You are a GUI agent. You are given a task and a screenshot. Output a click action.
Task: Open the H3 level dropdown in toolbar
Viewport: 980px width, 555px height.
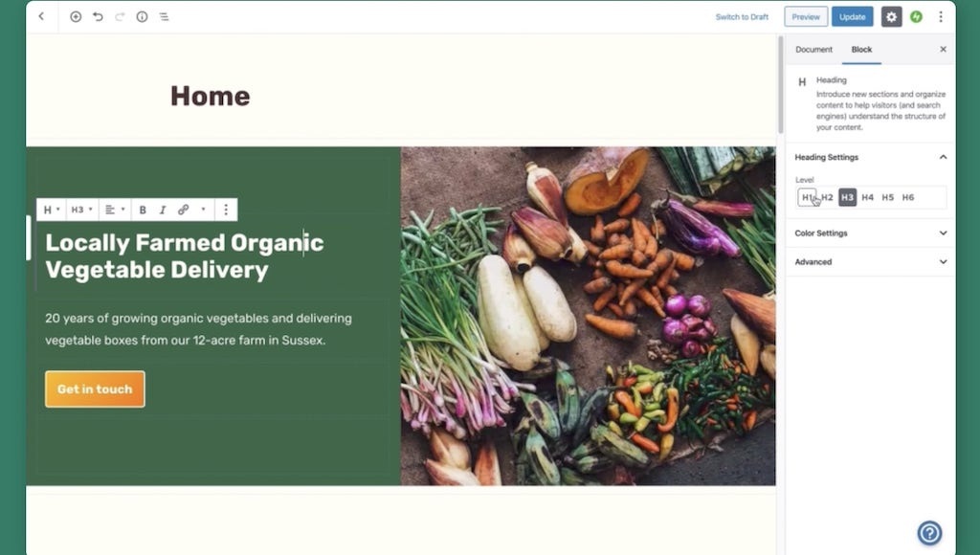82,210
